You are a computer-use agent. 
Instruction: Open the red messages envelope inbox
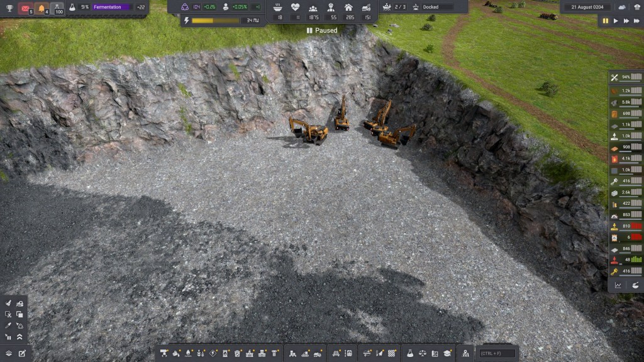[x=26, y=8]
